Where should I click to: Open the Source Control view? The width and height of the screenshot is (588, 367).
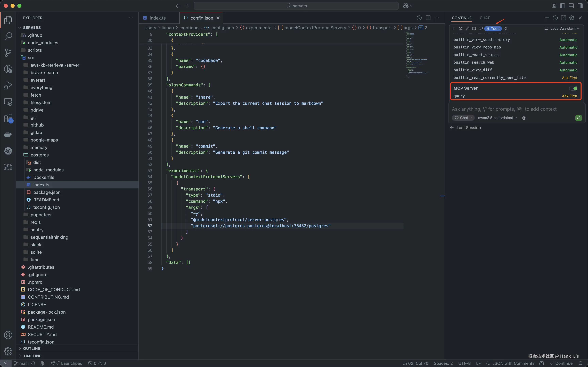click(8, 52)
